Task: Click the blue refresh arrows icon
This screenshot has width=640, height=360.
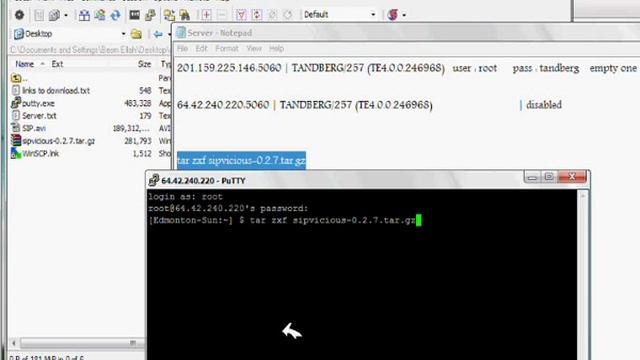Action: point(116,16)
